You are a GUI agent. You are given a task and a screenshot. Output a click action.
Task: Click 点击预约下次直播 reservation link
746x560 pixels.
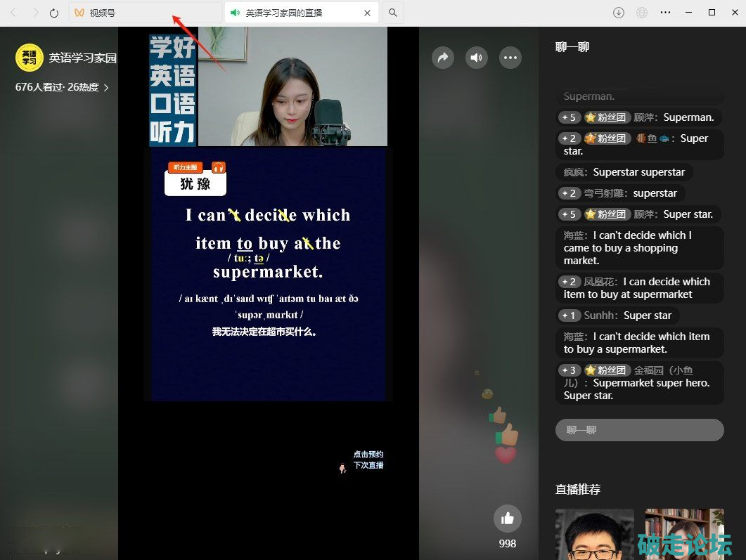coord(368,460)
